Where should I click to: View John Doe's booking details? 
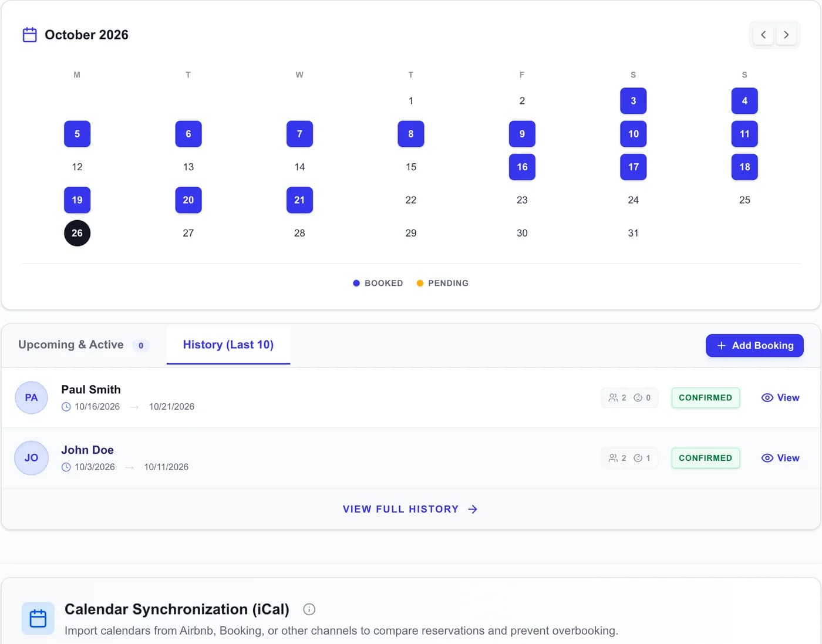point(780,458)
